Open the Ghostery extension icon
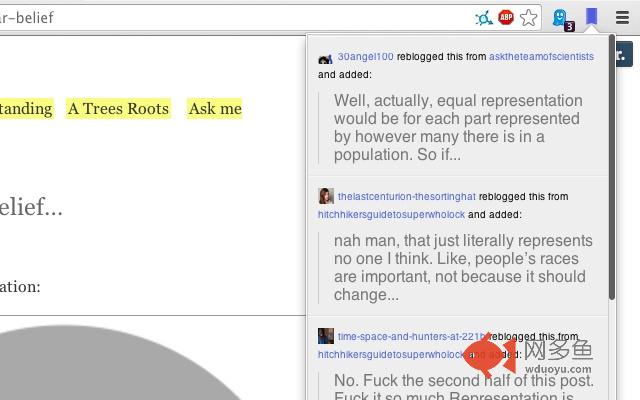Viewport: 640px width, 400px height. coord(562,20)
